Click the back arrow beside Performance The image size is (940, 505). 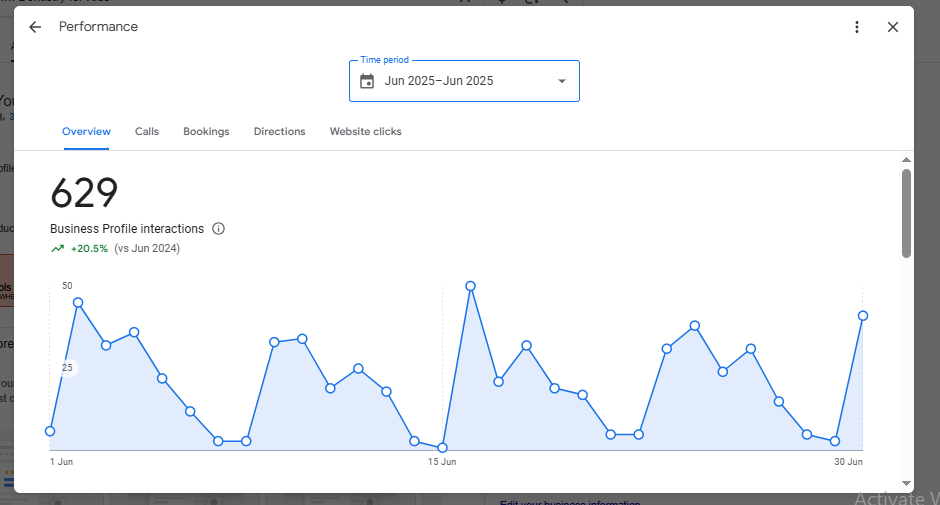pos(35,27)
